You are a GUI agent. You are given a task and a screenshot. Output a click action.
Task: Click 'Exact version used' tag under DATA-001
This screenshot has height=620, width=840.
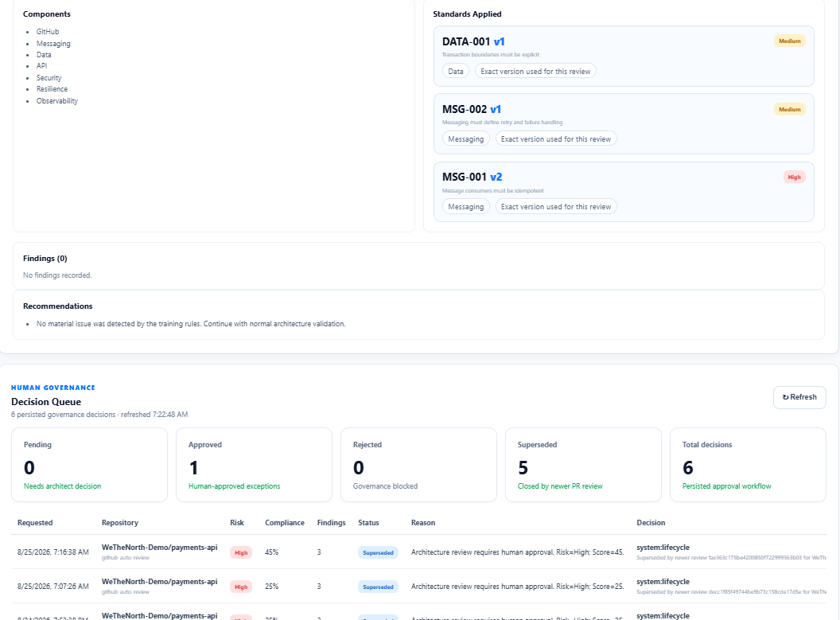click(535, 72)
